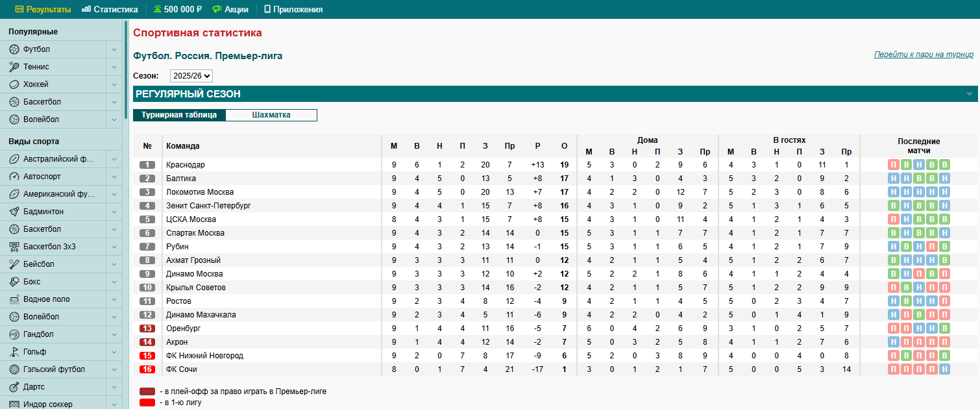Open the Статистика menu item
This screenshot has height=409, width=980.
pyautogui.click(x=110, y=10)
